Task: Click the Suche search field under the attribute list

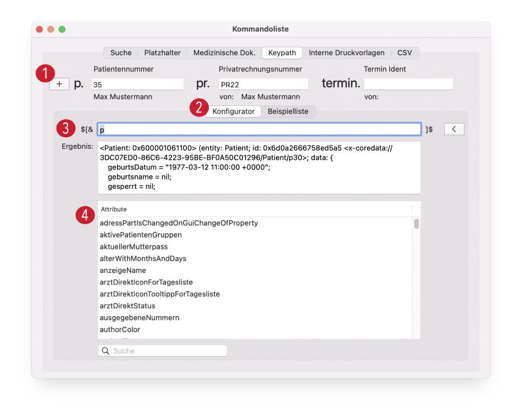Action: coord(163,351)
